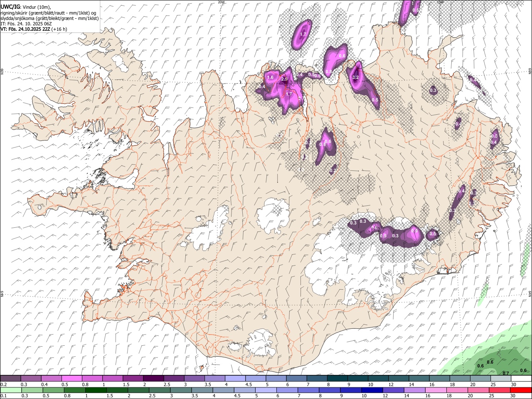Select the 'UWC/IG: Vindur (10m)' title line
This screenshot has width=532, height=399.
(26, 7)
